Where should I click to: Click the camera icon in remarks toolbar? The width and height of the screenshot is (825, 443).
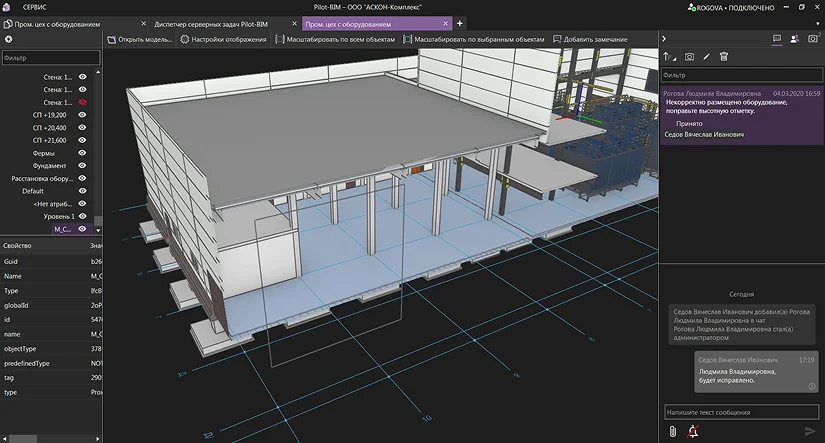(x=689, y=57)
